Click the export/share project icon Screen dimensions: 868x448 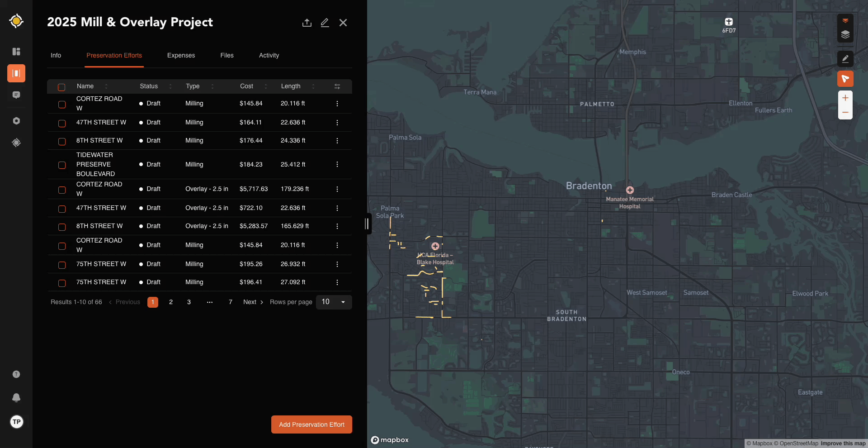point(307,23)
